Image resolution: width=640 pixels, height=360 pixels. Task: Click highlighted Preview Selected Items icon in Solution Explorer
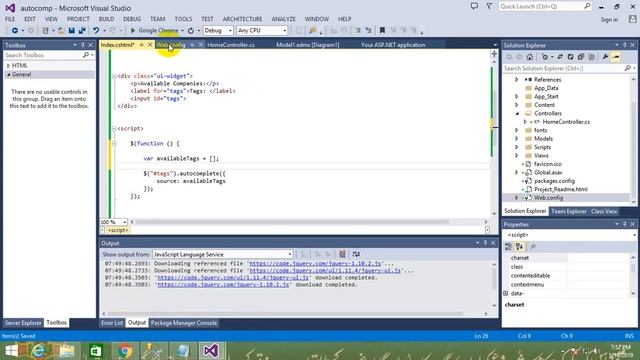616,57
